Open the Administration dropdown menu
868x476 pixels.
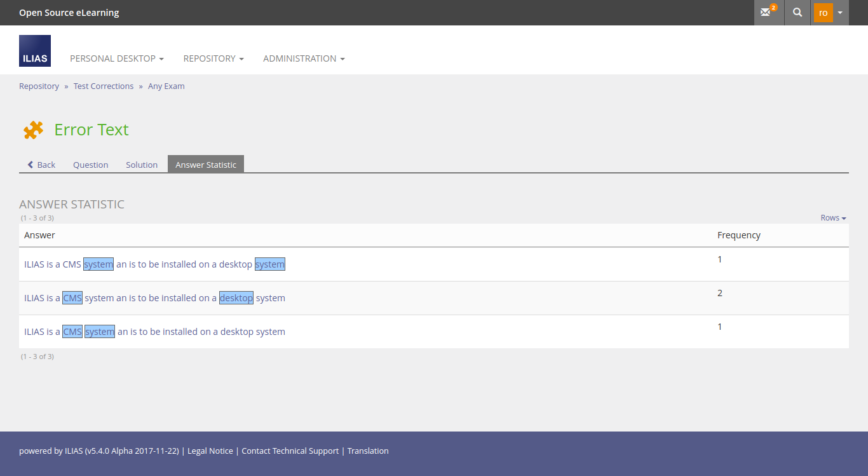coord(304,58)
